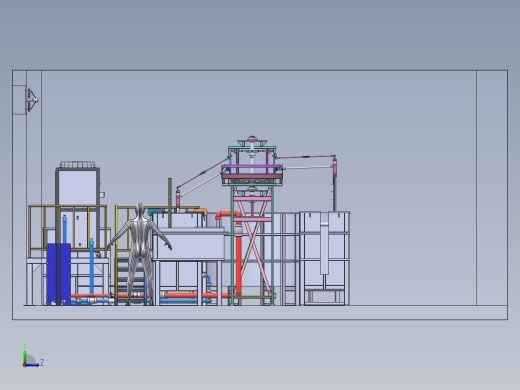Image resolution: width=520 pixels, height=390 pixels.
Task: Pick the red horizontal pipe along the floor
Action: point(197,295)
